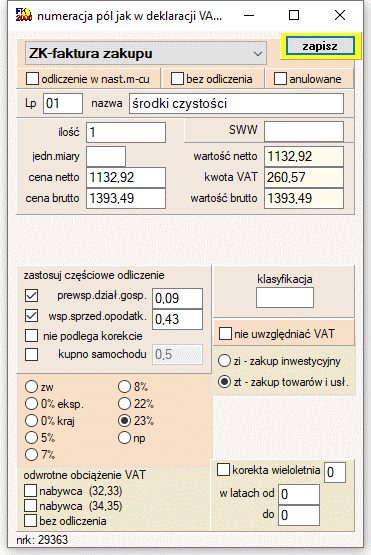The image size is (371, 555).
Task: Check bez odliczenia under odwrotne obciążenie
Action: coord(30,521)
